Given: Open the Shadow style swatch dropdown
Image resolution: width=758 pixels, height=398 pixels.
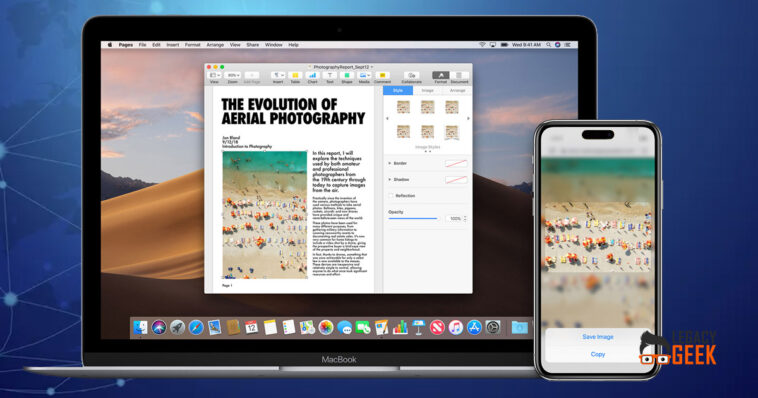Looking at the screenshot, I should [x=456, y=180].
